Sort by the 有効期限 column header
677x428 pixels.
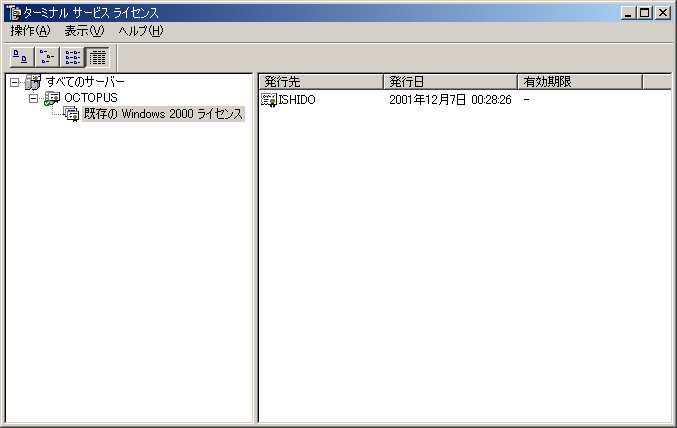click(x=580, y=82)
